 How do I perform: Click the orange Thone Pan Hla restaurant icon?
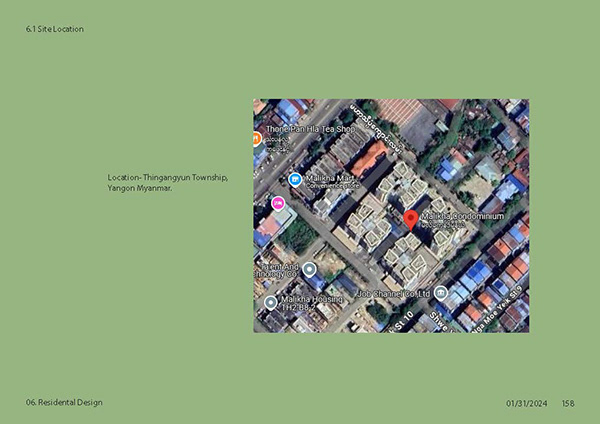click(257, 137)
